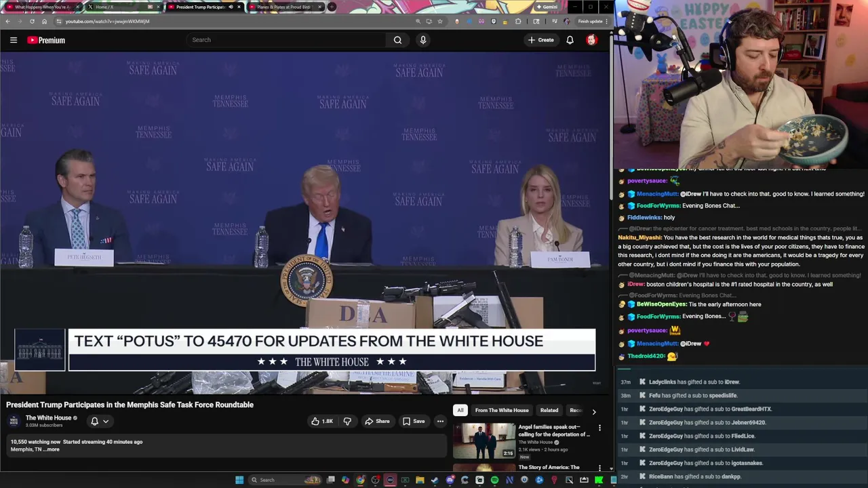Open the YouTube hamburger guide menu
The width and height of the screenshot is (868, 488).
click(14, 40)
